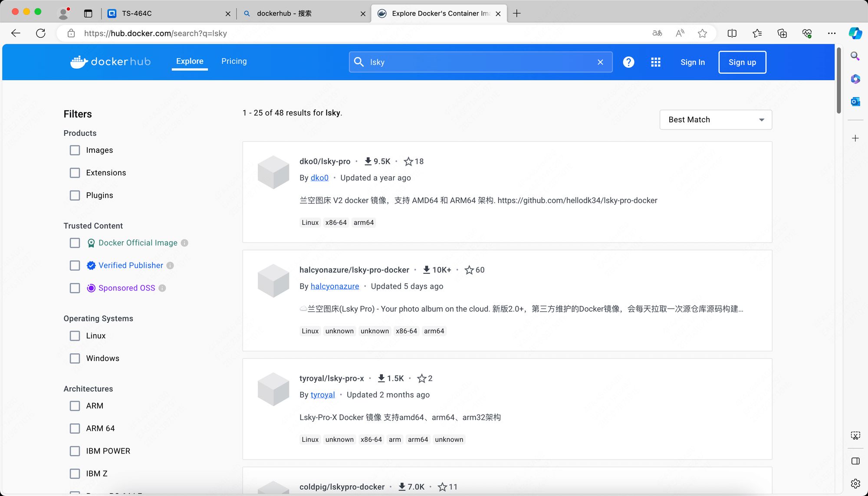Open the Best Match sort dropdown
Image resolution: width=868 pixels, height=496 pixels.
(715, 120)
